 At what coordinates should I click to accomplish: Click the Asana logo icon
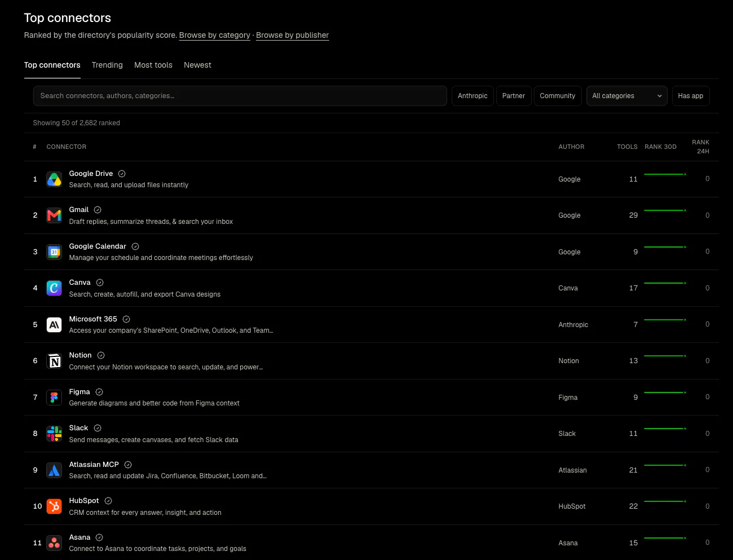tap(54, 543)
